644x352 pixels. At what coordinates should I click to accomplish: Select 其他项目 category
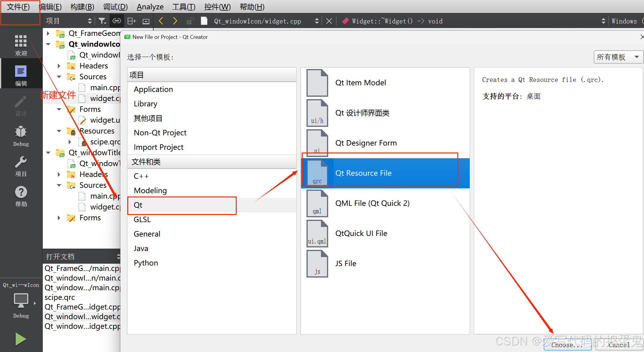(x=212, y=118)
